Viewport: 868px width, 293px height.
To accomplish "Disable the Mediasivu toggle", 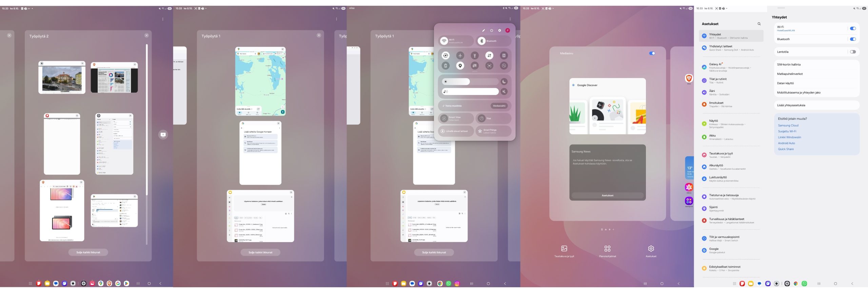I will pyautogui.click(x=652, y=53).
